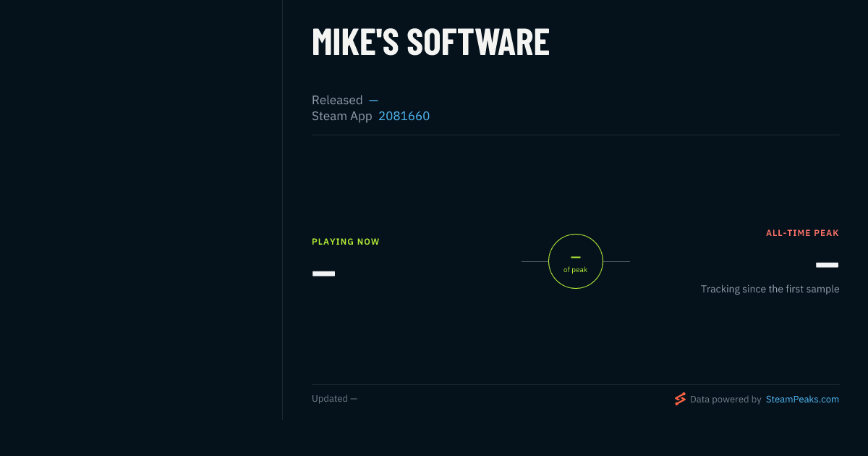Image resolution: width=868 pixels, height=456 pixels.
Task: Click the line left of the peak circle
Action: [x=535, y=261]
